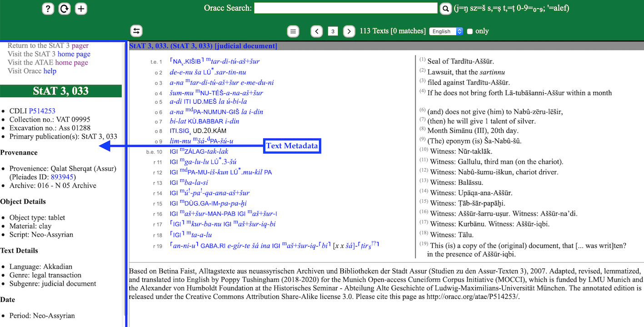Click the magnifying glass search icon
Viewport: 644px width, 327px height.
[445, 8]
